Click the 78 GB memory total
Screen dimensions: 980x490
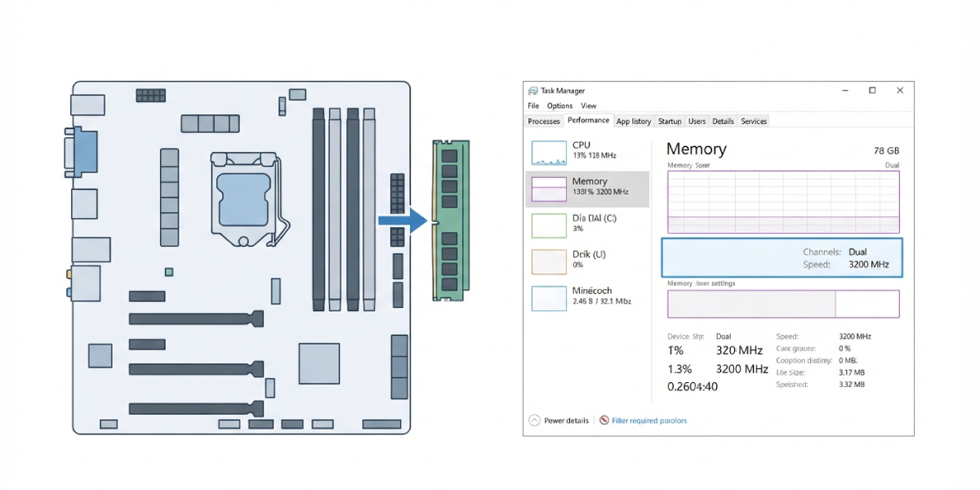tap(886, 151)
